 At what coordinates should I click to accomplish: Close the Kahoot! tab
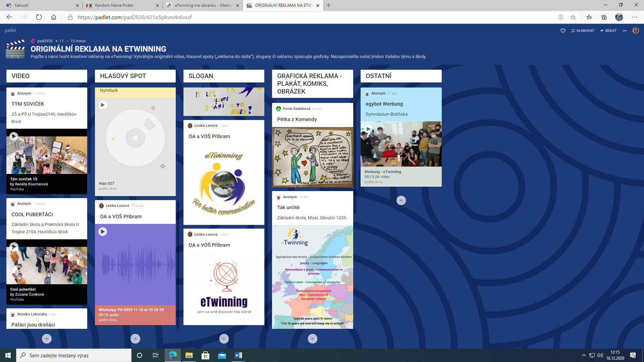pos(77,5)
